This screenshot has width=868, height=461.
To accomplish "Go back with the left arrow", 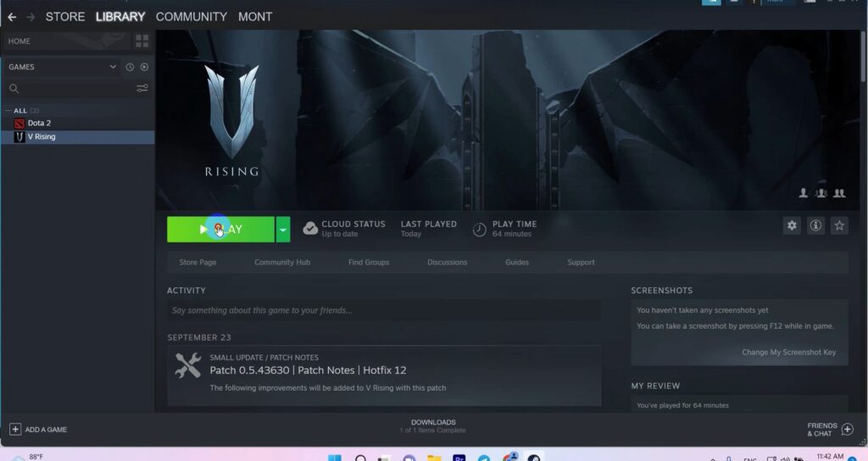I will pos(12,17).
